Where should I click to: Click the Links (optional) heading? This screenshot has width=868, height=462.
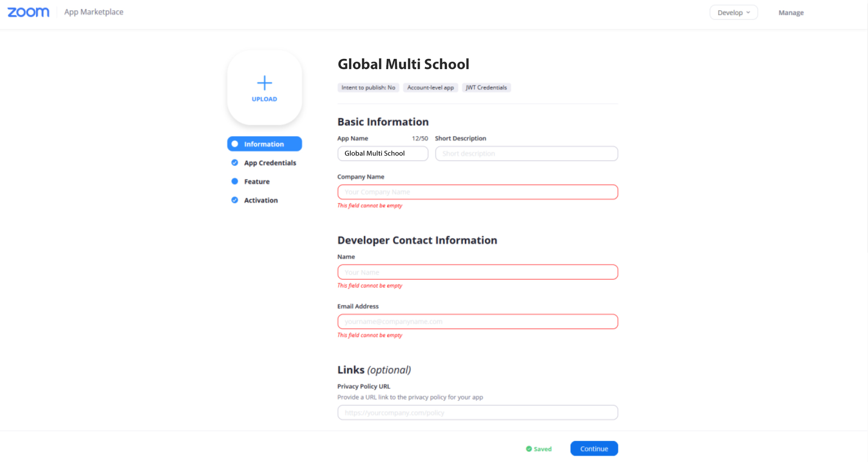pyautogui.click(x=374, y=370)
